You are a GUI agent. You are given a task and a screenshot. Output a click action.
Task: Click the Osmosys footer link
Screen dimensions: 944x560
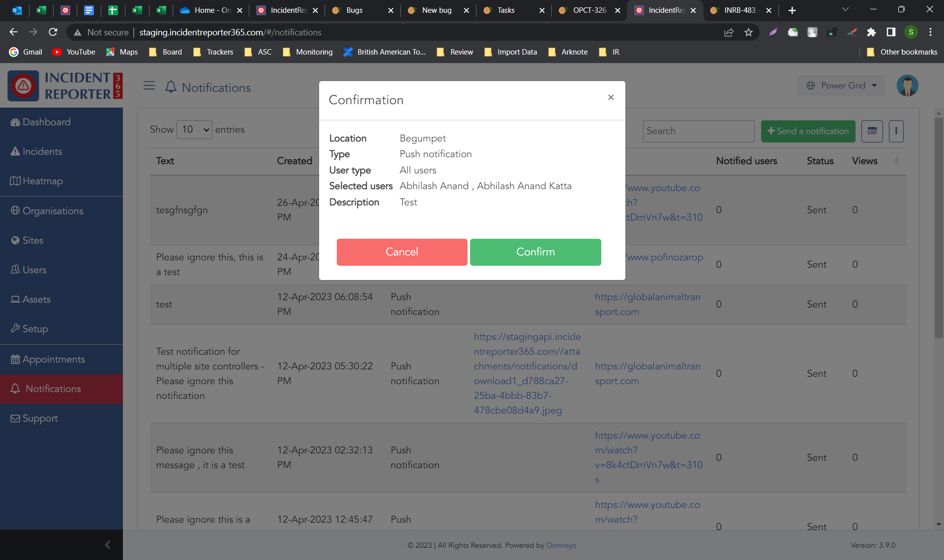561,545
